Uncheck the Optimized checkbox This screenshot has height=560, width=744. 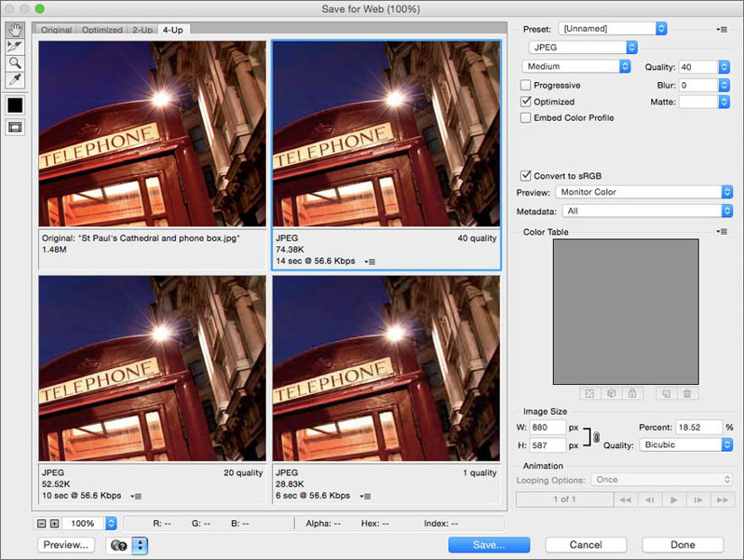526,102
